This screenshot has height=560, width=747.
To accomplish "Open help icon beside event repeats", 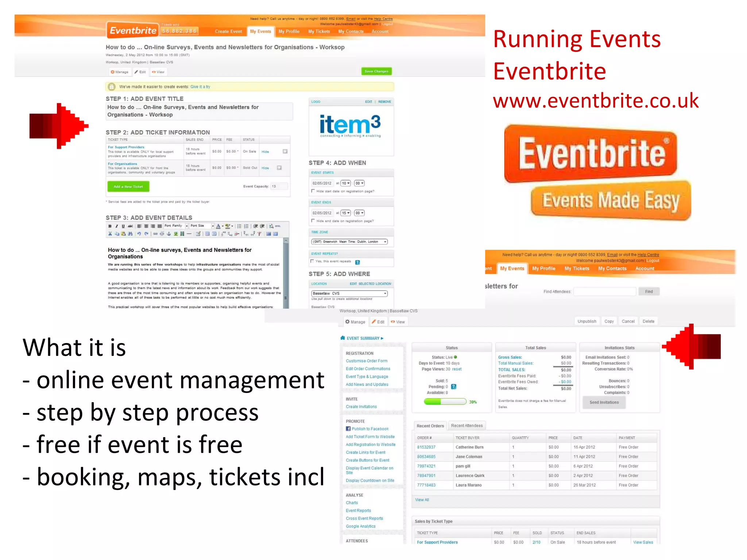I will point(357,262).
